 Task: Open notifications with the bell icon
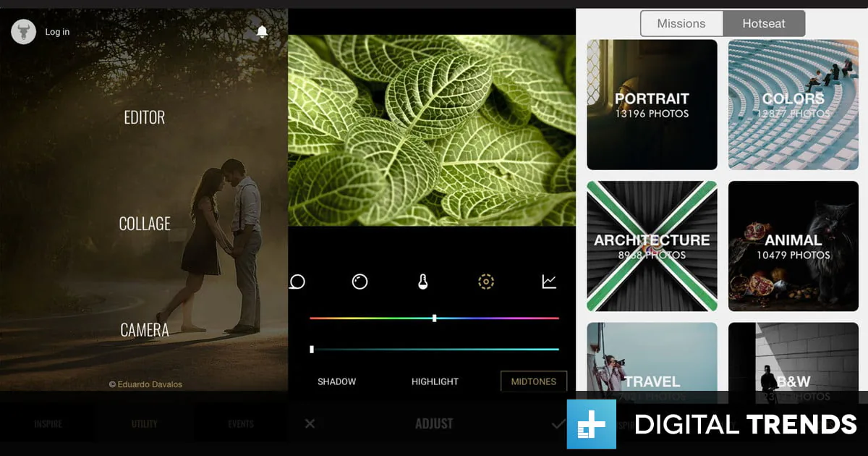coord(262,32)
